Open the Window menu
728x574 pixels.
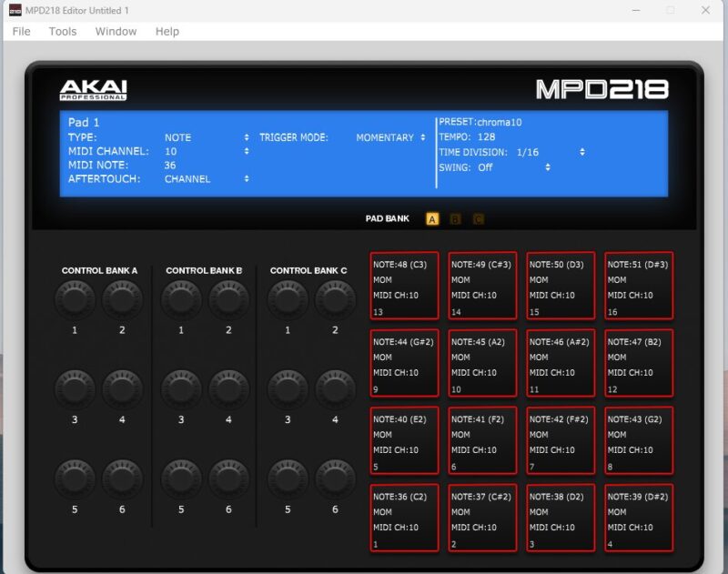click(x=116, y=32)
